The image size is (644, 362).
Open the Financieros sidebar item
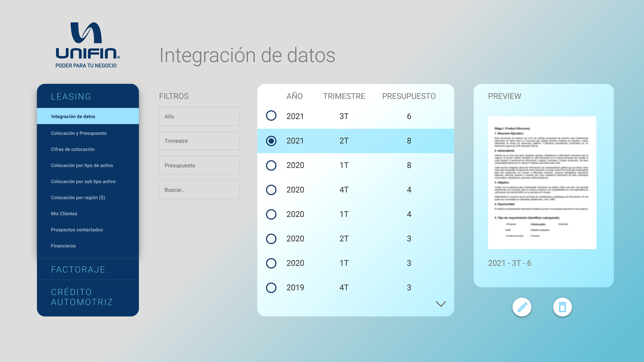click(63, 246)
